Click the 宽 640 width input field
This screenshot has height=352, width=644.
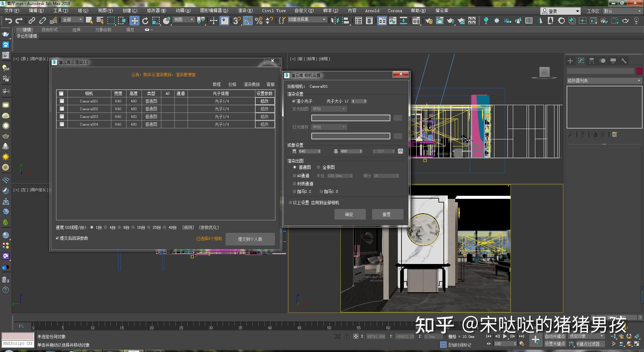309,151
